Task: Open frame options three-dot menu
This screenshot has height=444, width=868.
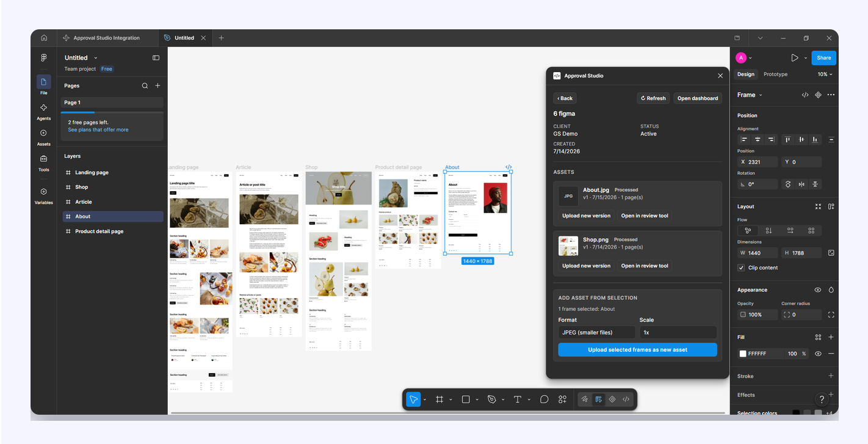Action: [831, 95]
